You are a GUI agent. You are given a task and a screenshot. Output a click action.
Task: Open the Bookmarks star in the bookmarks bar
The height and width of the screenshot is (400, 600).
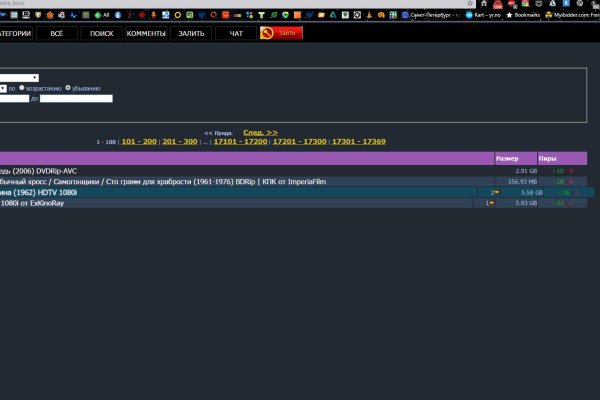click(509, 15)
